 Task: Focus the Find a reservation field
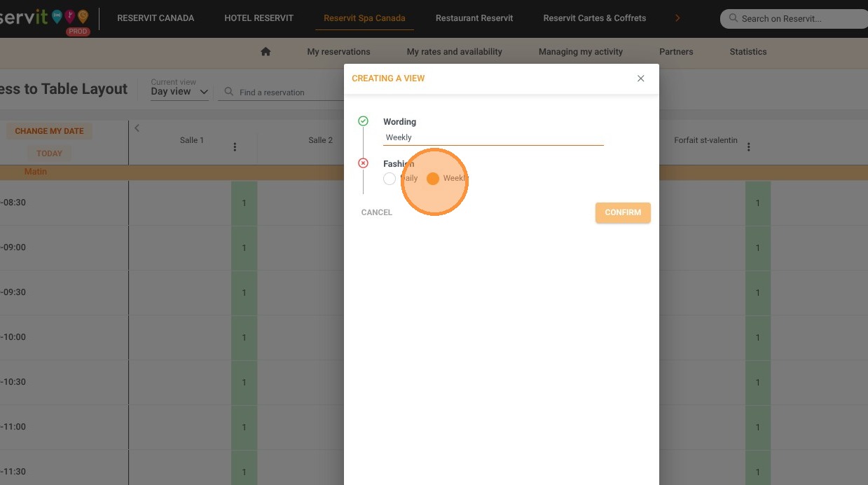280,92
